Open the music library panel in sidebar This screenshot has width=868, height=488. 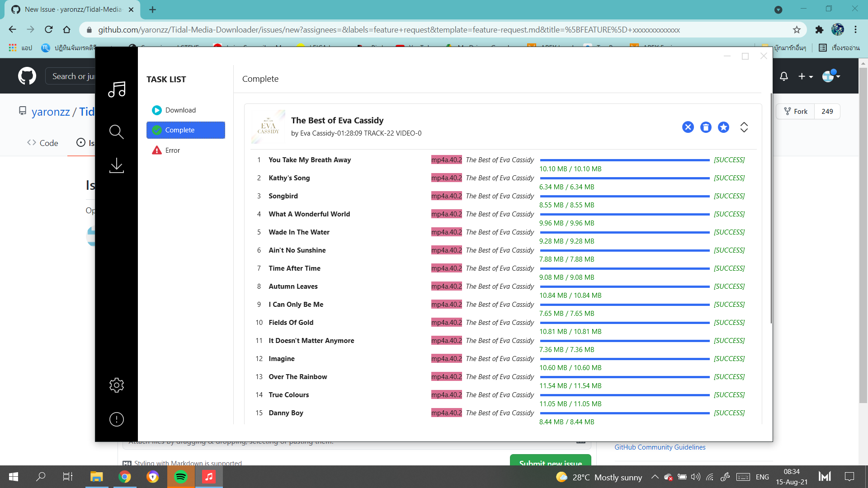tap(116, 89)
